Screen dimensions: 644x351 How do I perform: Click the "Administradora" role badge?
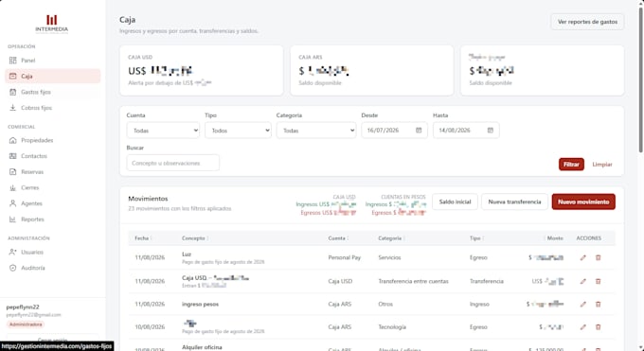point(26,325)
